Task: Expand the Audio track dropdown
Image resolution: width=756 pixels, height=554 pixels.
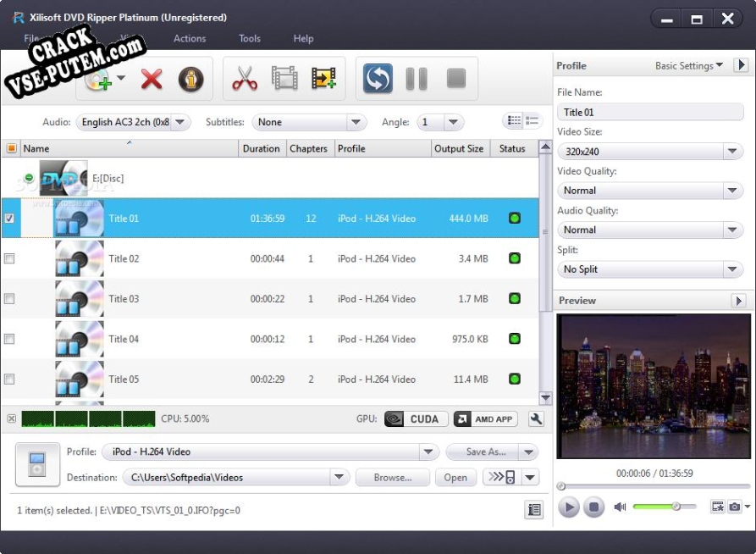Action: tap(133, 122)
